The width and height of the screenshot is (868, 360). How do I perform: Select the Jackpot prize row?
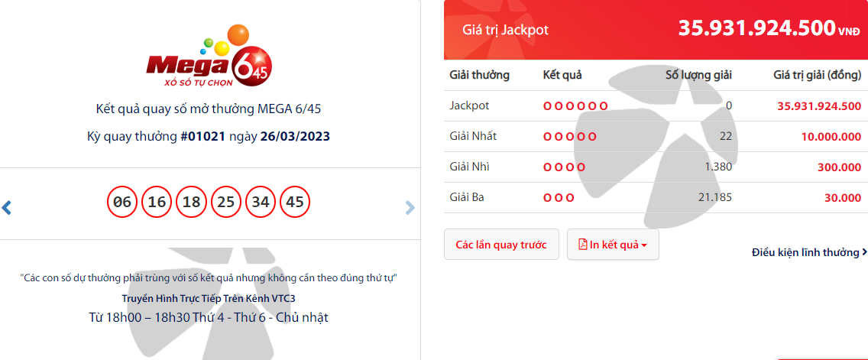point(656,105)
